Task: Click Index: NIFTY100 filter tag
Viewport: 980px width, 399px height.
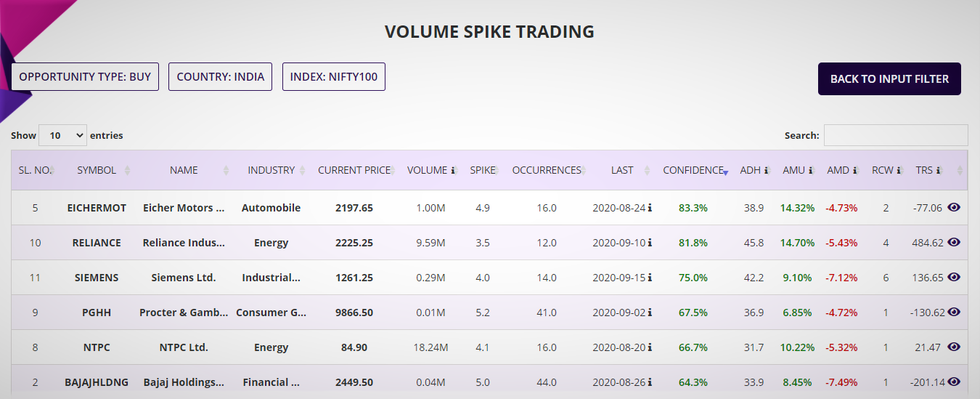Action: [x=334, y=76]
